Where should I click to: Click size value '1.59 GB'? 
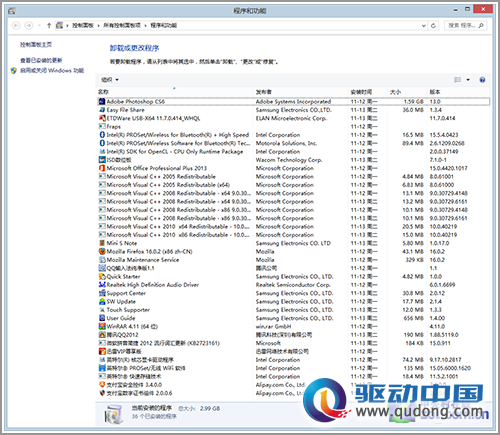tap(413, 101)
